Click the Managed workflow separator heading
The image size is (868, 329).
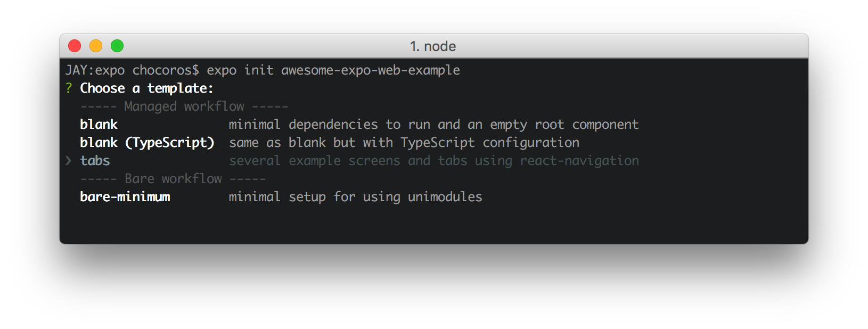click(184, 106)
